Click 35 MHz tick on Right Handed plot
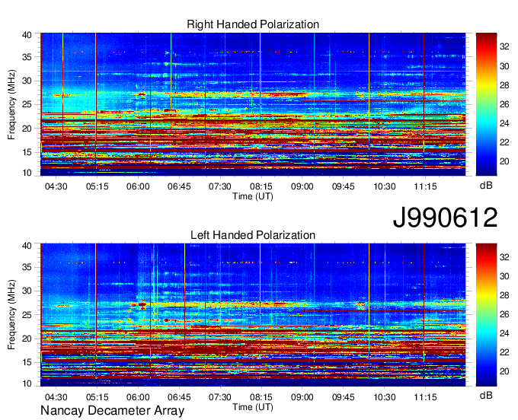This screenshot has height=420, width=518. (27, 57)
